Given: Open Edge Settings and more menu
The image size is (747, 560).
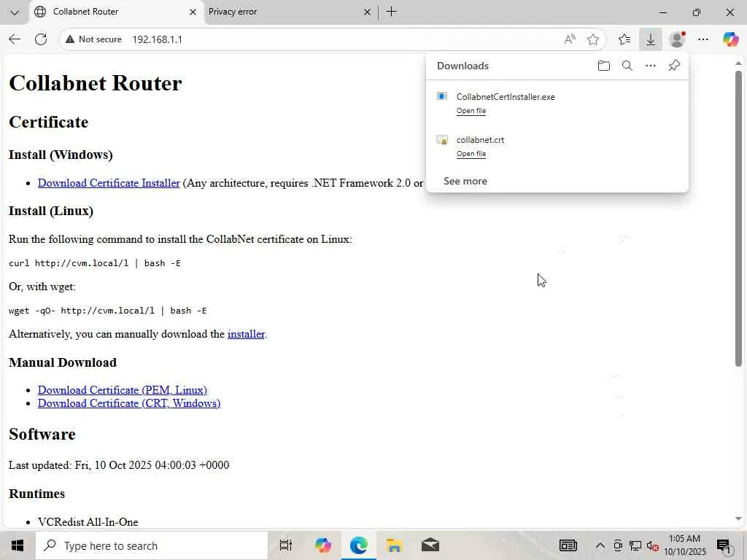Looking at the screenshot, I should [703, 39].
